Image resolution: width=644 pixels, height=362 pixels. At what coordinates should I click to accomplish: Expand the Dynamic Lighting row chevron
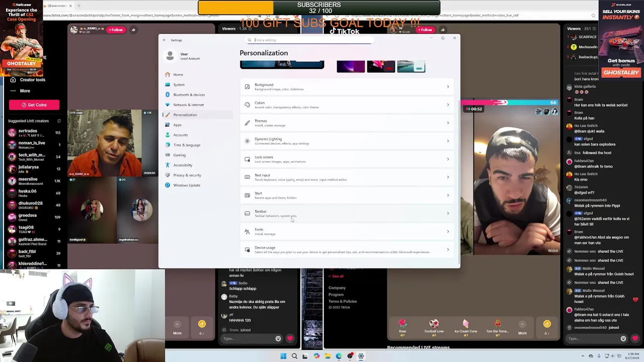(x=448, y=141)
